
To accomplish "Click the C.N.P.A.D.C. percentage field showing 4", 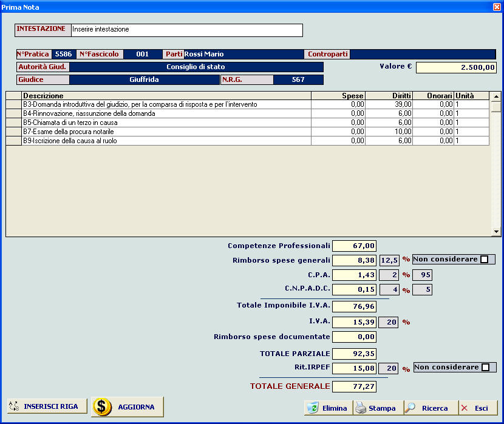I will pyautogui.click(x=389, y=289).
